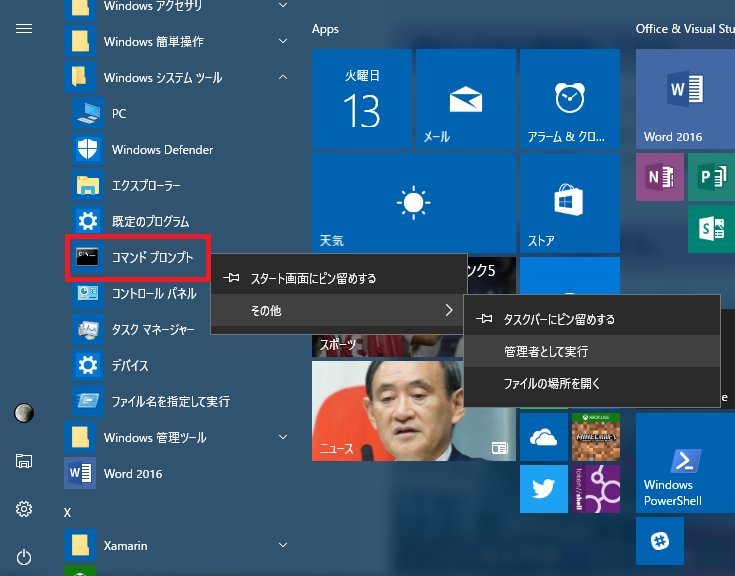Open the token2shell tile
The image size is (735, 576).
point(596,489)
